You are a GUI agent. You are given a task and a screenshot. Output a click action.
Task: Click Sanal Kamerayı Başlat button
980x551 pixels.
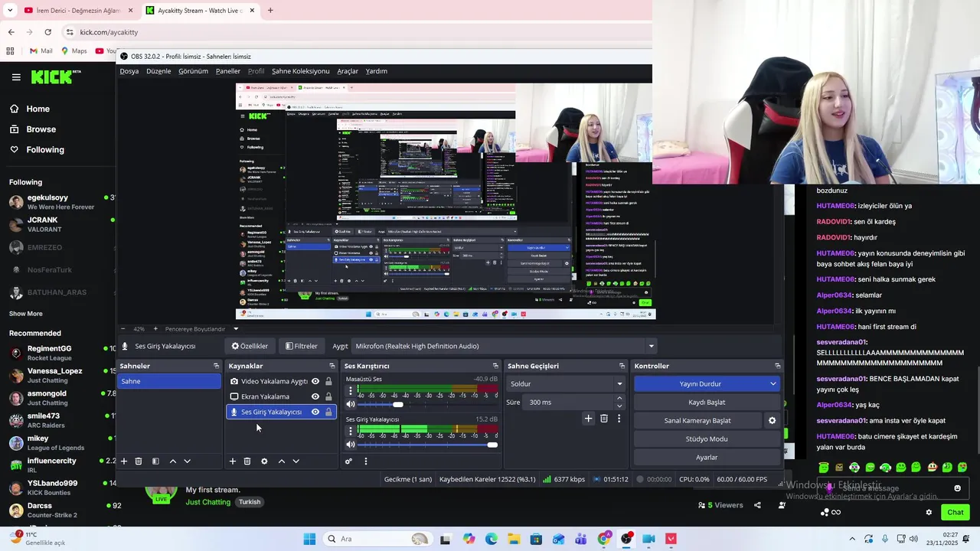click(697, 420)
